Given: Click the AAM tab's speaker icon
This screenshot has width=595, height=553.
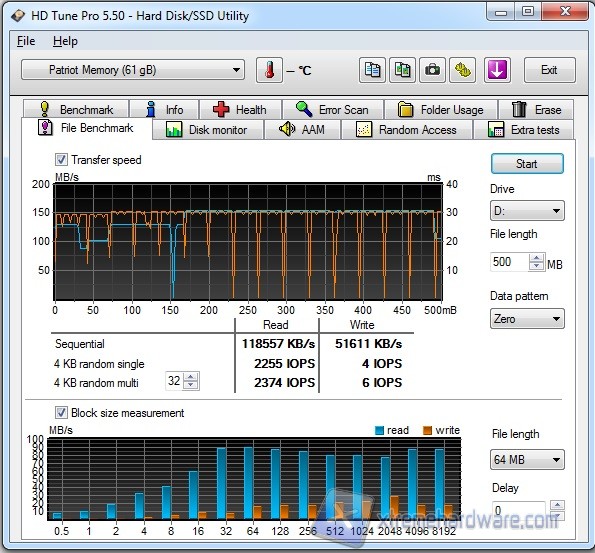Looking at the screenshot, I should point(287,129).
